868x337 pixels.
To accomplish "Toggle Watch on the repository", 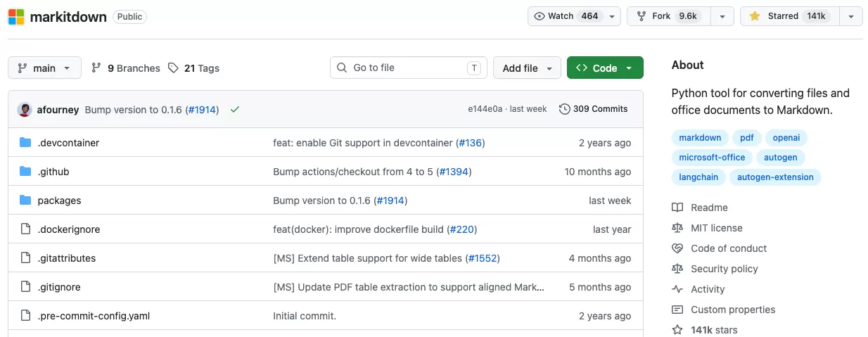I will click(x=566, y=16).
